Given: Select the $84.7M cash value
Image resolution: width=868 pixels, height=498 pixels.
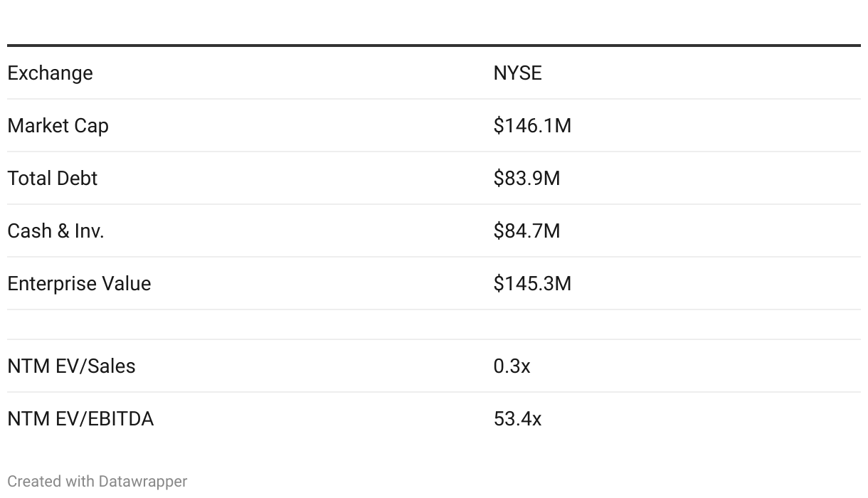Looking at the screenshot, I should coord(526,231).
